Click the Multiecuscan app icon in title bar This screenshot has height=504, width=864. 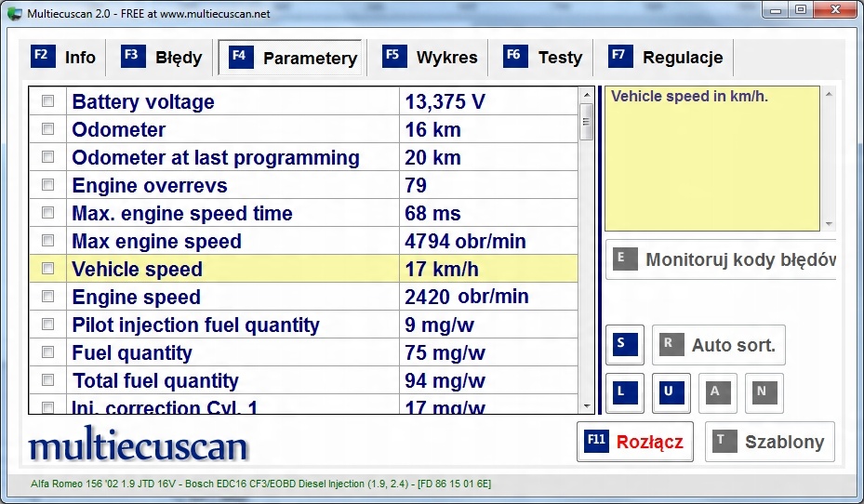[x=14, y=13]
